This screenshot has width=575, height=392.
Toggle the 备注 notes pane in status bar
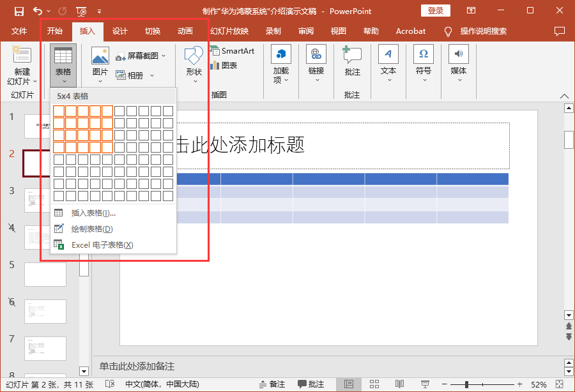(x=271, y=384)
